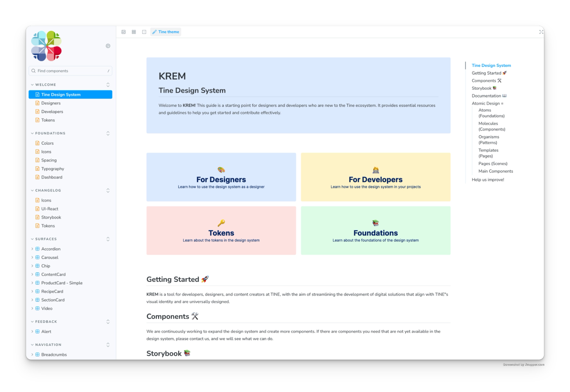Click the component icon beside Chip
This screenshot has width=570, height=392.
point(38,266)
